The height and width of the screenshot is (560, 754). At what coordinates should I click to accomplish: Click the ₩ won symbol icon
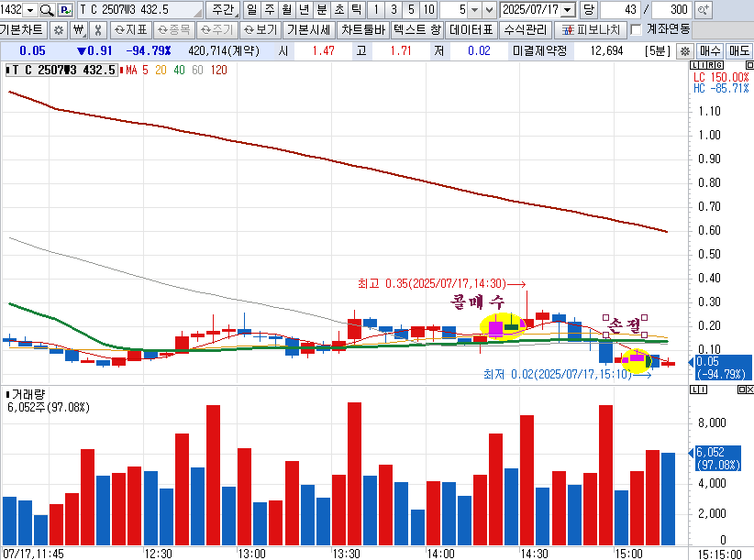(78, 30)
